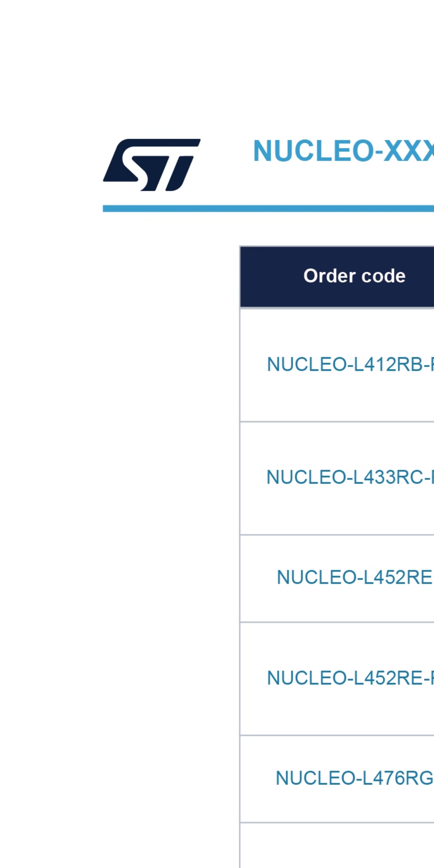The image size is (434, 868).
Task: Click row border between L433RC-P and L452RE
Action: click(337, 534)
